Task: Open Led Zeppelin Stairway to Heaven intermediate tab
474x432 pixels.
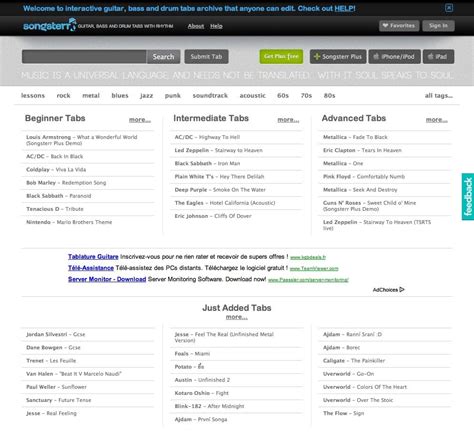Action: (x=219, y=150)
